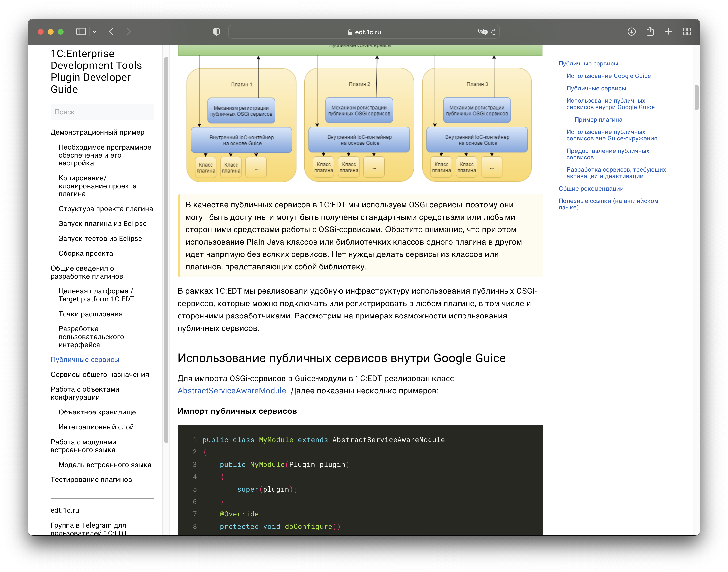Open Тестирование плагинов sidebar item
This screenshot has width=728, height=572.
[91, 479]
